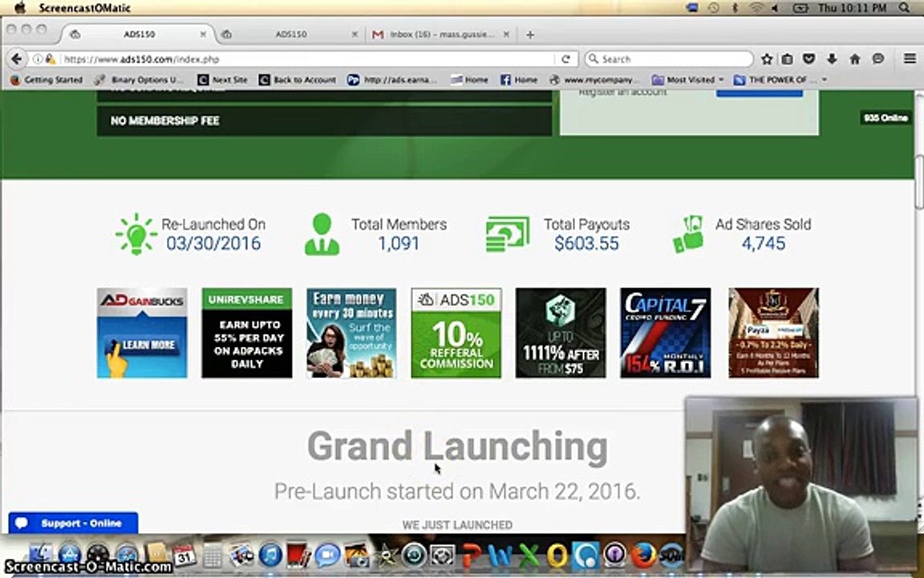924x578 pixels.
Task: Close the first ADS150 tab
Action: coord(203,35)
